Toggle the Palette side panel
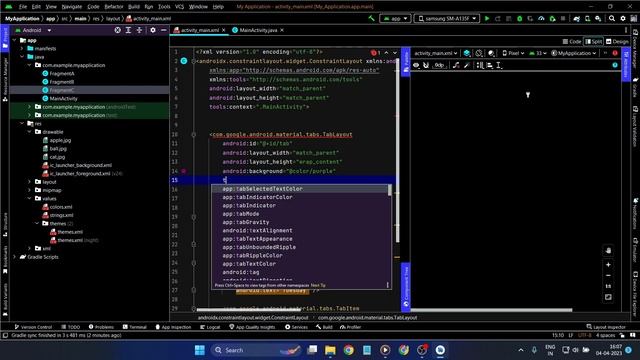The image size is (640, 360). (406, 61)
